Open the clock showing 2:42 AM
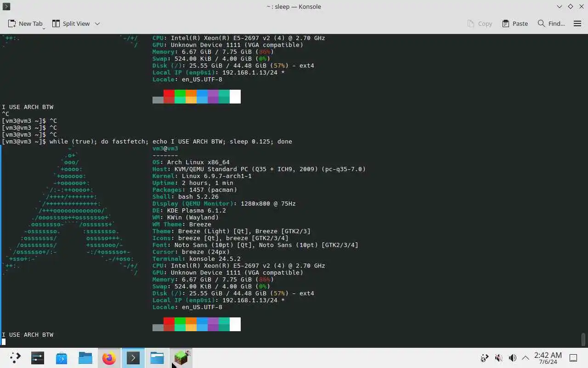This screenshot has height=368, width=588. click(x=548, y=358)
